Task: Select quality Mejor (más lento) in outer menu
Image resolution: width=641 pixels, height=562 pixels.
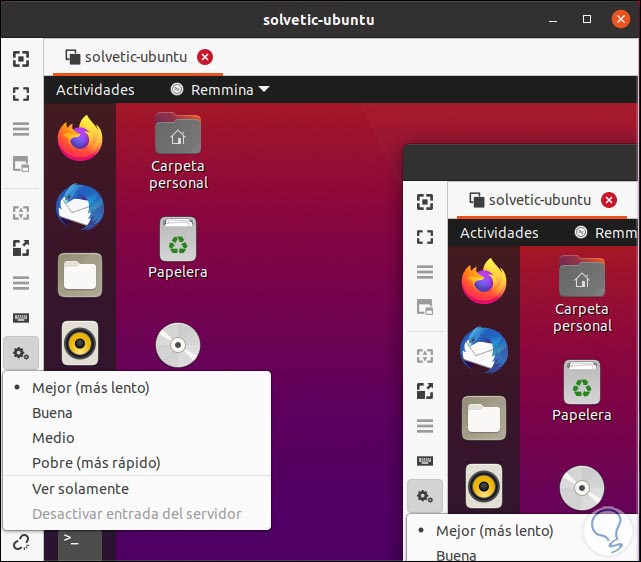Action: [x=137, y=388]
